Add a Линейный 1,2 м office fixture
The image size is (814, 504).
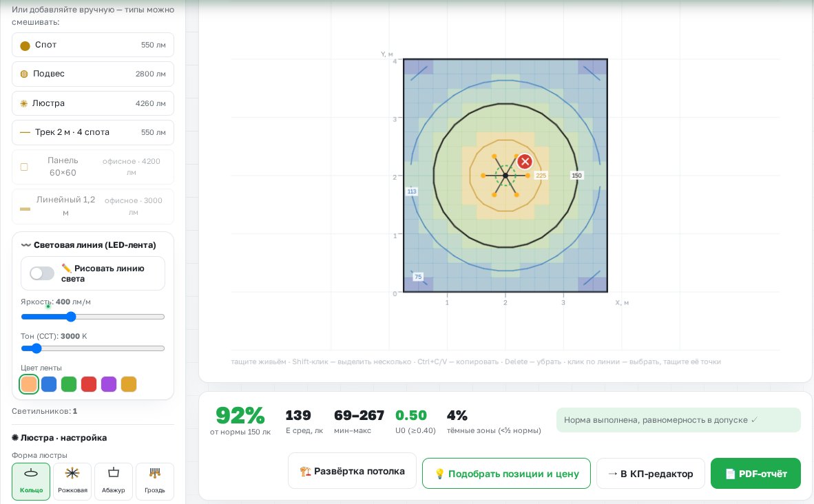pyautogui.click(x=93, y=207)
